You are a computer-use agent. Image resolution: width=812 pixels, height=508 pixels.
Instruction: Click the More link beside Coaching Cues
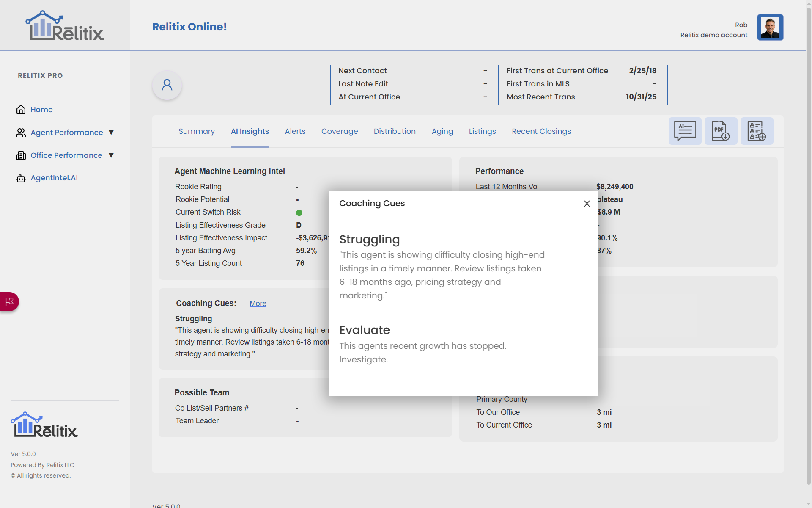(258, 304)
